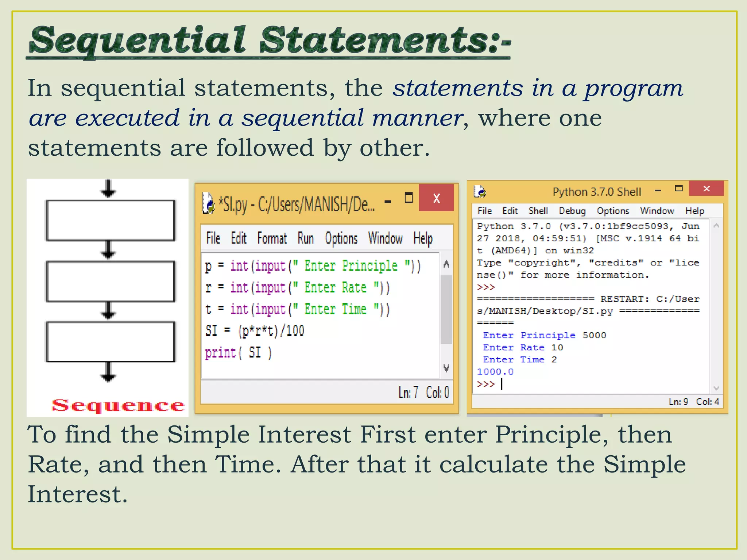747x560 pixels.
Task: Click the print( SI ) line in editor
Action: (x=238, y=353)
